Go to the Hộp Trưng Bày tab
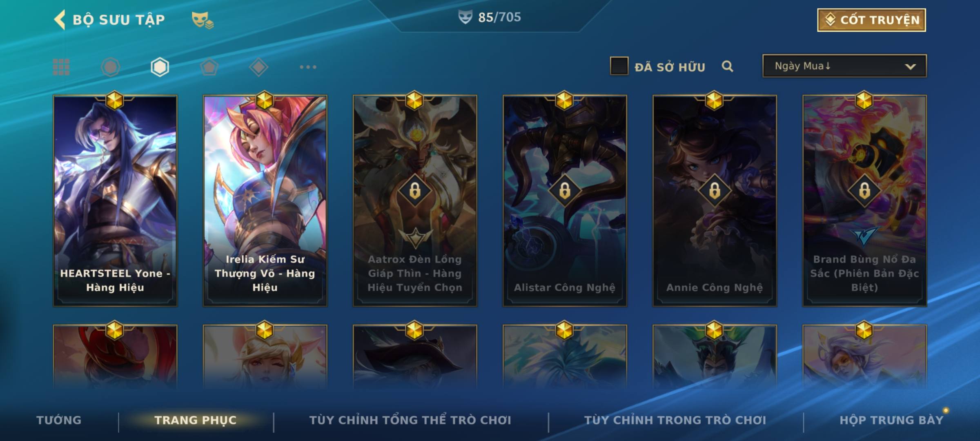This screenshot has height=441, width=980. point(891,420)
